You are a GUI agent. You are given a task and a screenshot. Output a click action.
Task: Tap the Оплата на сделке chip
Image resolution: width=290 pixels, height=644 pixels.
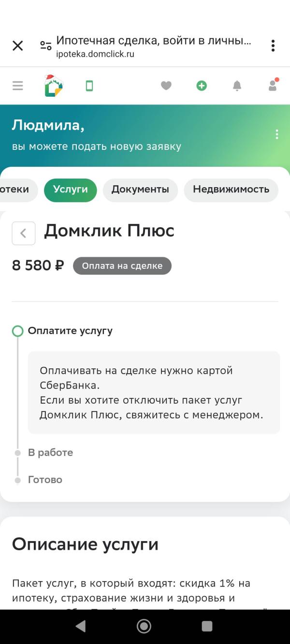point(122,265)
